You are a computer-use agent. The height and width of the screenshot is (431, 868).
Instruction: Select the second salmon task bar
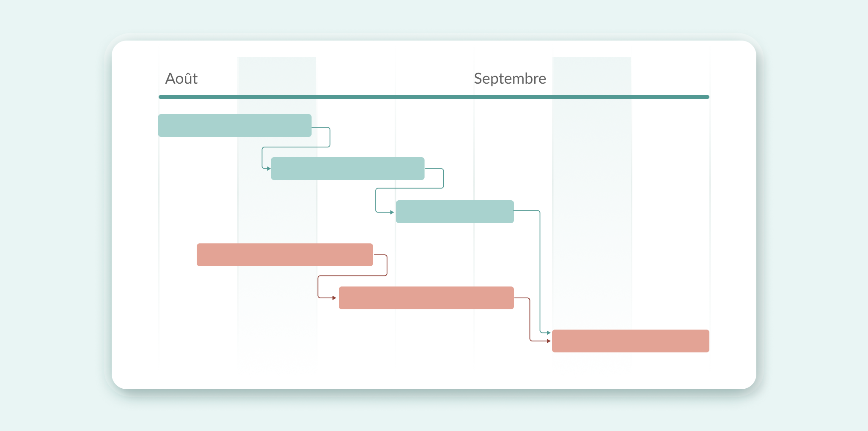(426, 298)
